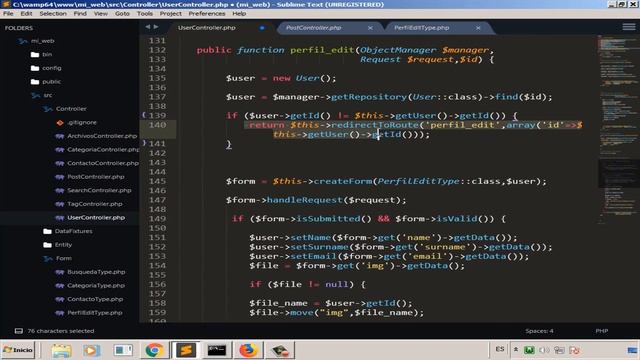Open the Project menu
This screenshot has height=360, width=640.
171,13
